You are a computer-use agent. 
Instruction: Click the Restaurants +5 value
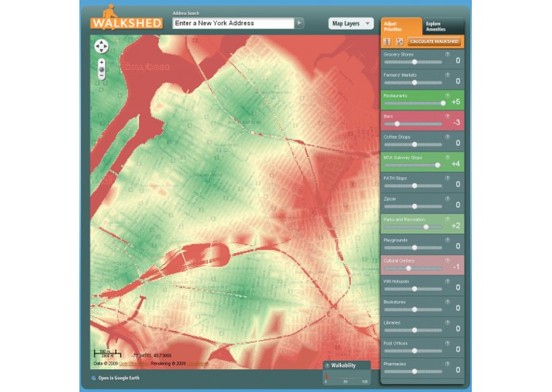[x=456, y=102]
